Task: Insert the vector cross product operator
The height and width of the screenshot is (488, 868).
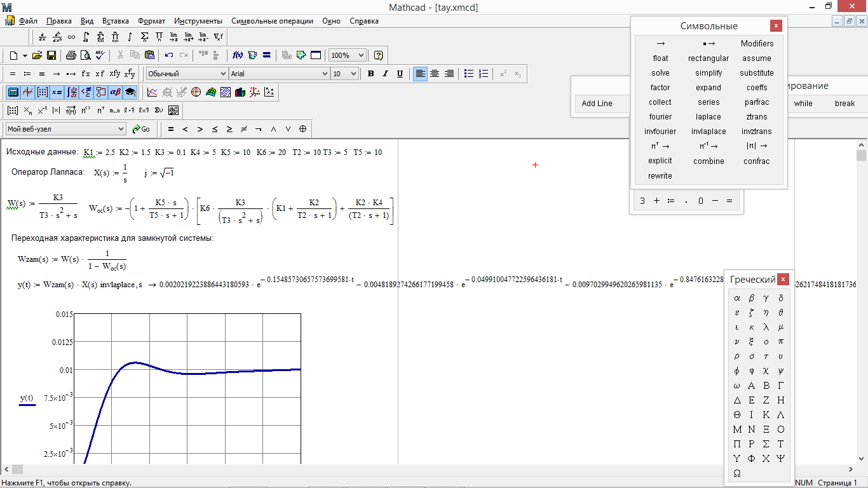Action: click(x=144, y=111)
